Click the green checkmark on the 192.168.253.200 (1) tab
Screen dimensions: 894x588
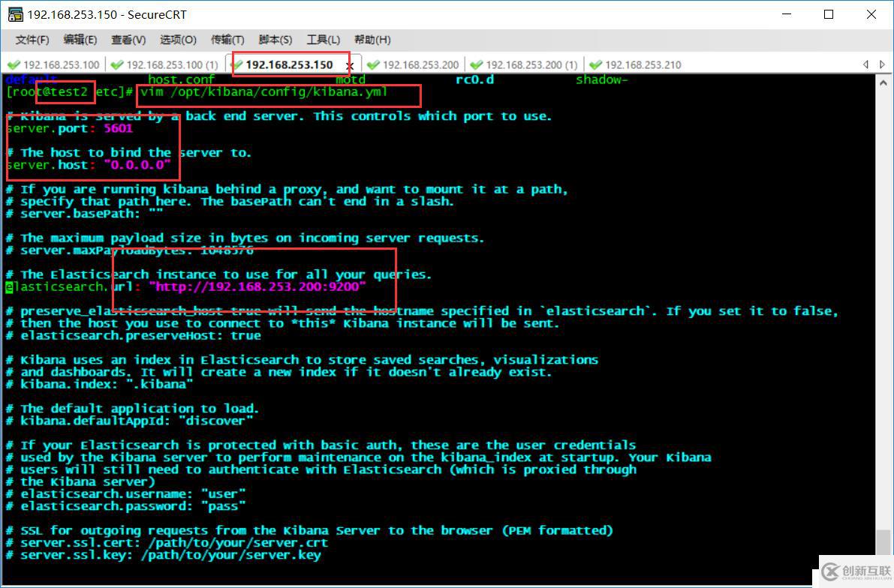coord(477,65)
